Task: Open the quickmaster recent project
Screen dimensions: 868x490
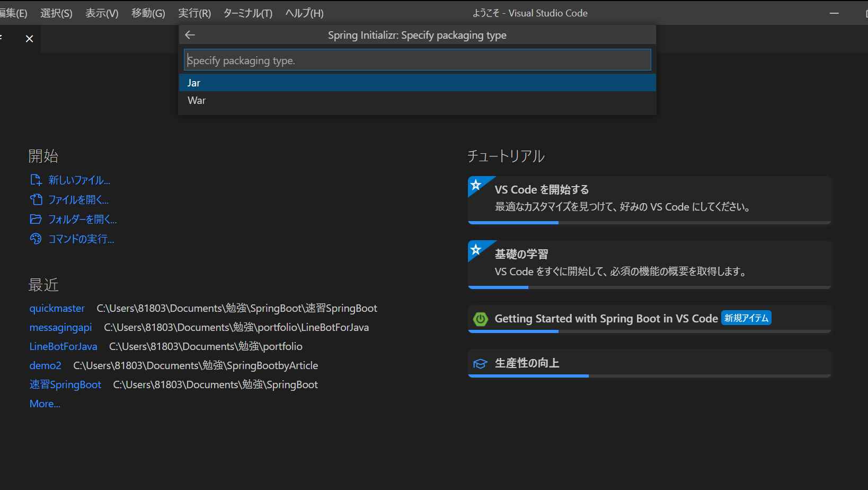Action: [57, 308]
